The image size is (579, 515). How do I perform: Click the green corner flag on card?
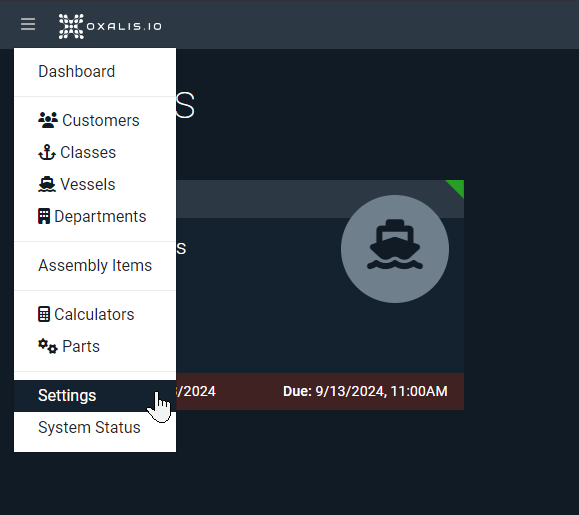point(457,187)
